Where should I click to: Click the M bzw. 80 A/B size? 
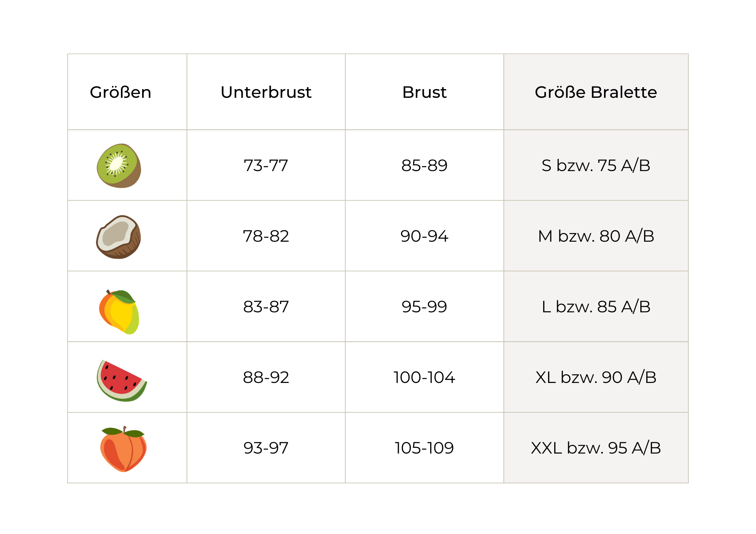pos(596,236)
